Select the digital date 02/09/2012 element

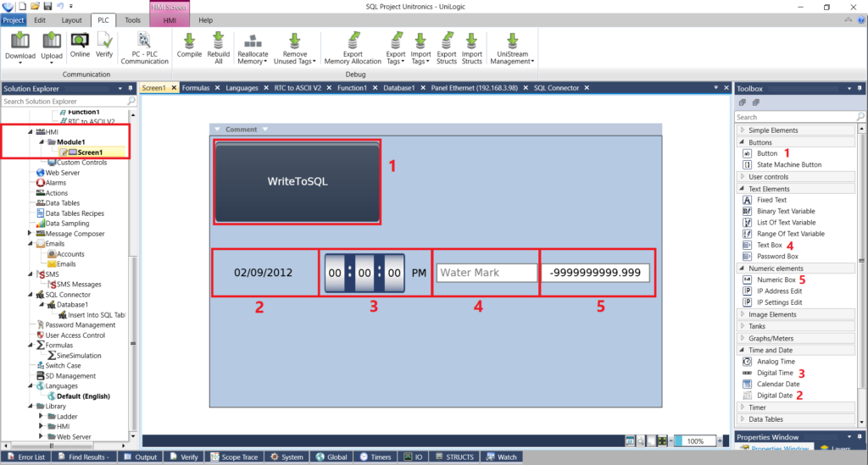263,273
